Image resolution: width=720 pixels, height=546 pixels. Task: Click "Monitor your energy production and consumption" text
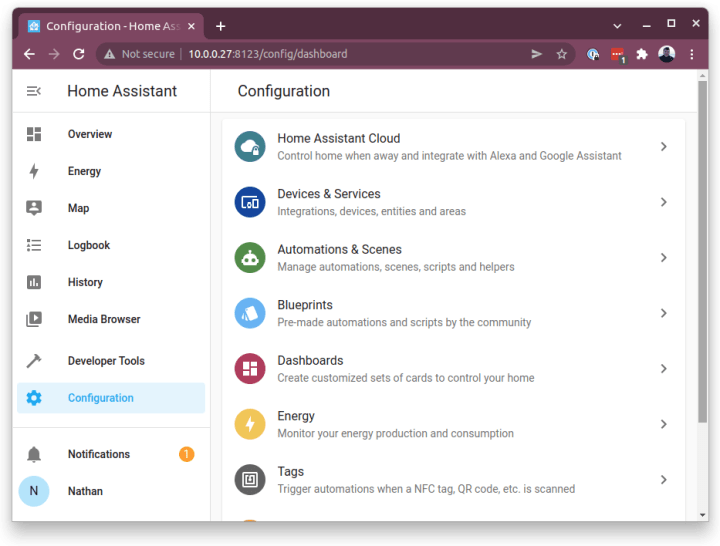click(395, 433)
